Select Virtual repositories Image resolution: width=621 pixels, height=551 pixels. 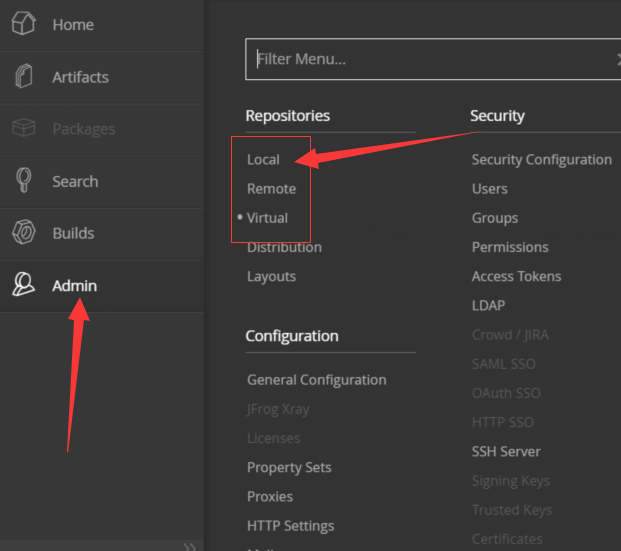(268, 218)
